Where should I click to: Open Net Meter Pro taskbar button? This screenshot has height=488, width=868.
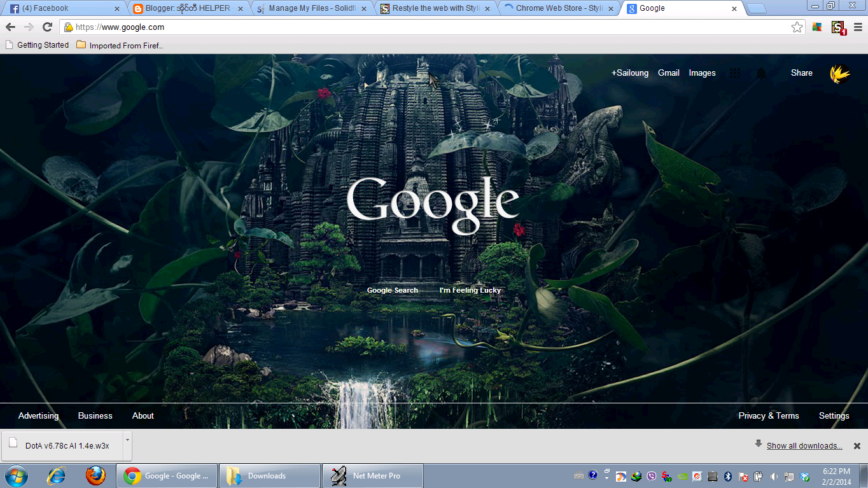point(373,476)
